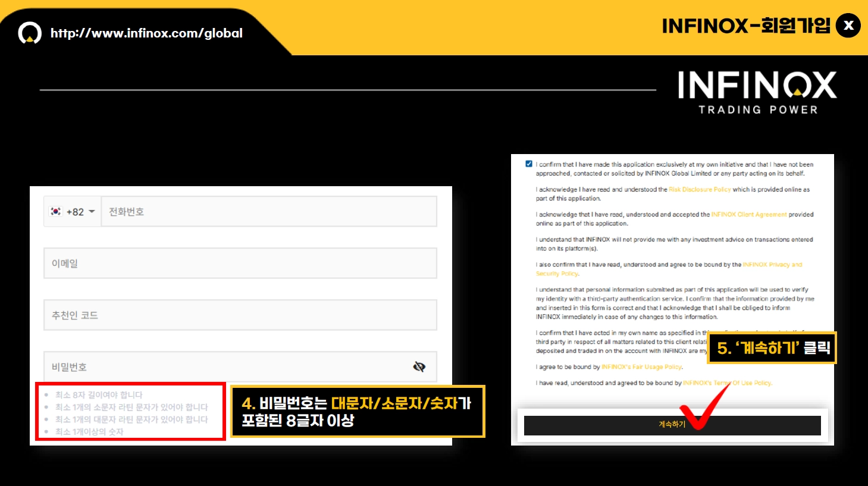Click the 'INFINOX-회원가입' title text
This screenshot has width=868, height=486.
coord(746,26)
